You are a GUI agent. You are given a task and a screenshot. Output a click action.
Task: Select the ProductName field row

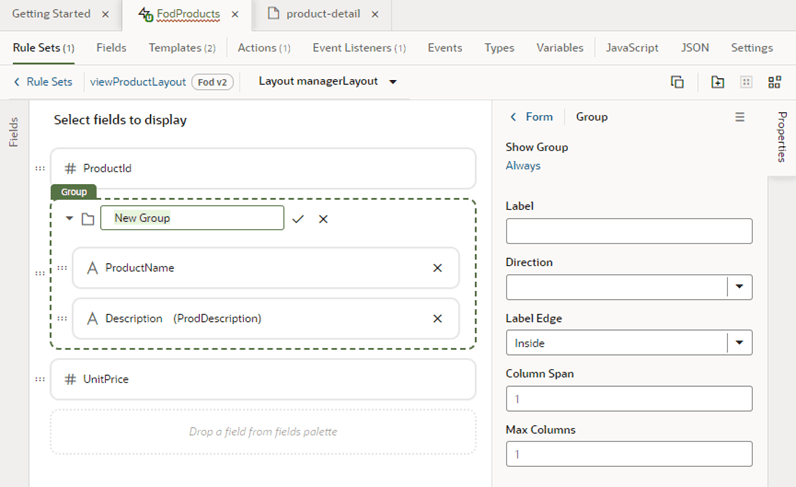point(266,268)
